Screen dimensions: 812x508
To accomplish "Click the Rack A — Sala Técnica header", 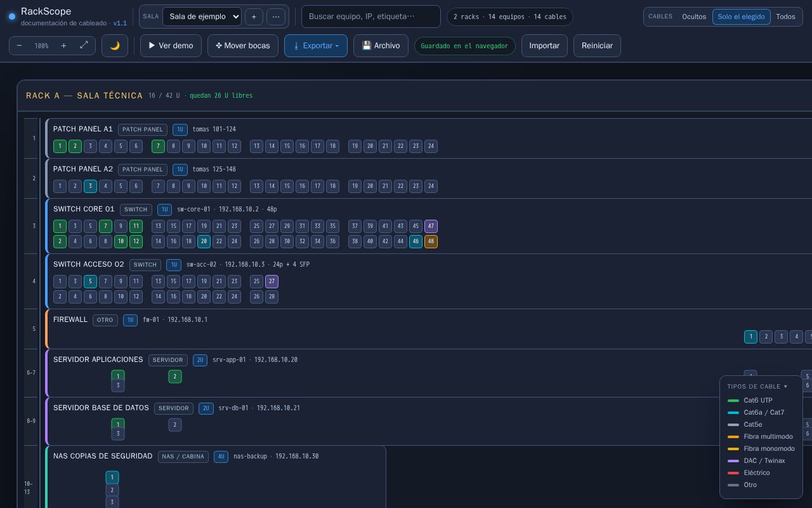I will coord(84,95).
